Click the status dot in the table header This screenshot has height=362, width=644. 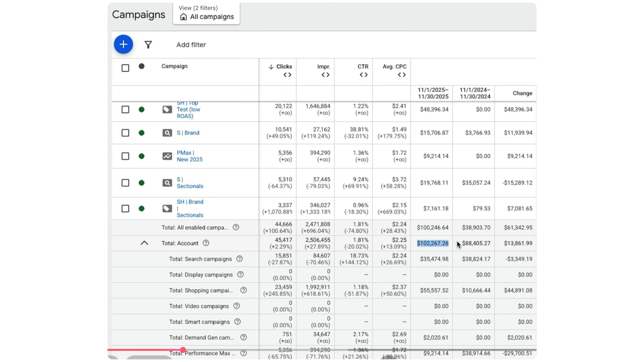point(142,66)
